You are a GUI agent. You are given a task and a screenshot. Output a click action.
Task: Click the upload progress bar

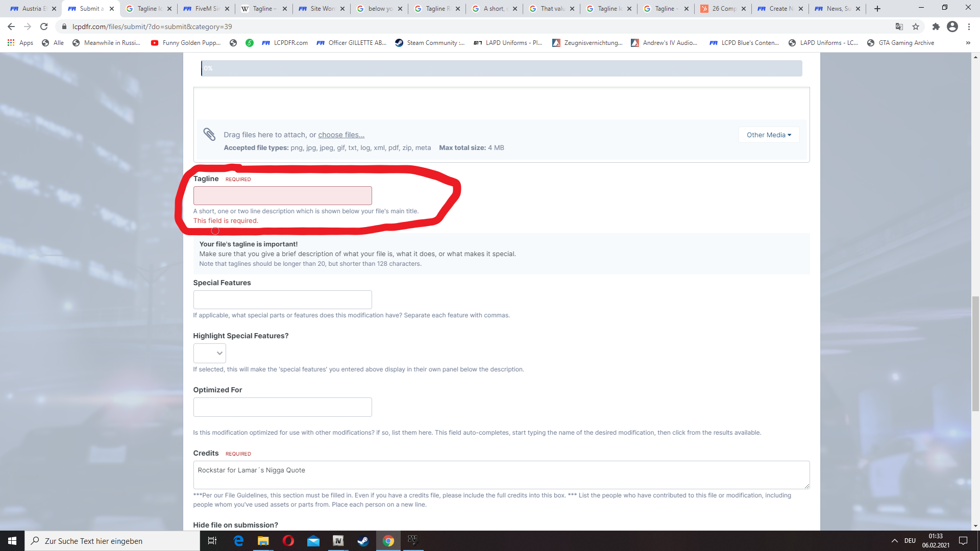(501, 68)
